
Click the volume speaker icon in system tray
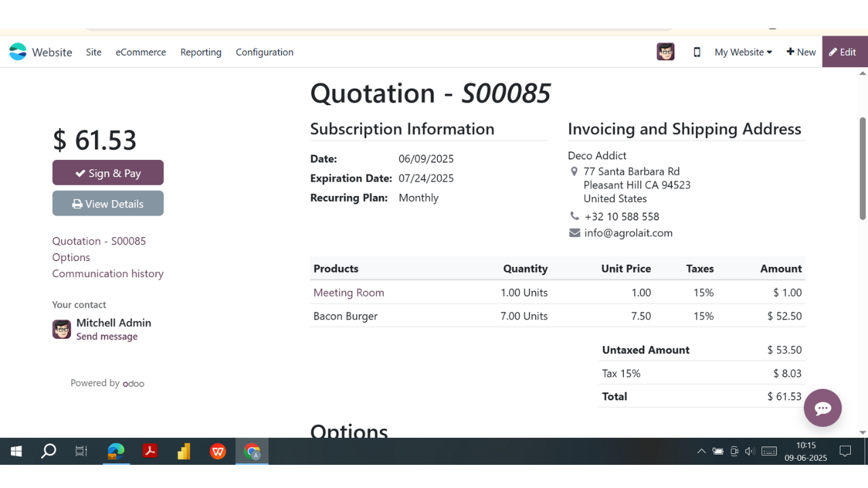tap(749, 451)
